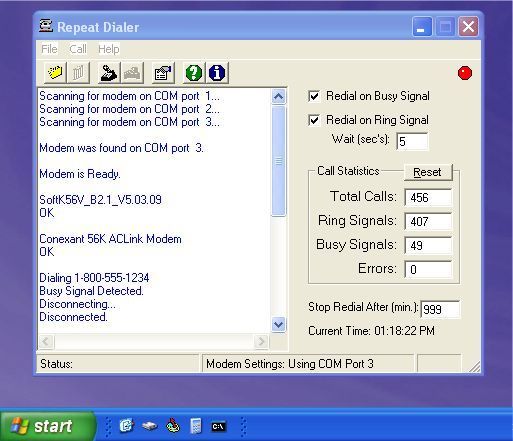Click the grayed-out trash bin toolbar icon
The width and height of the screenshot is (513, 441).
click(78, 72)
